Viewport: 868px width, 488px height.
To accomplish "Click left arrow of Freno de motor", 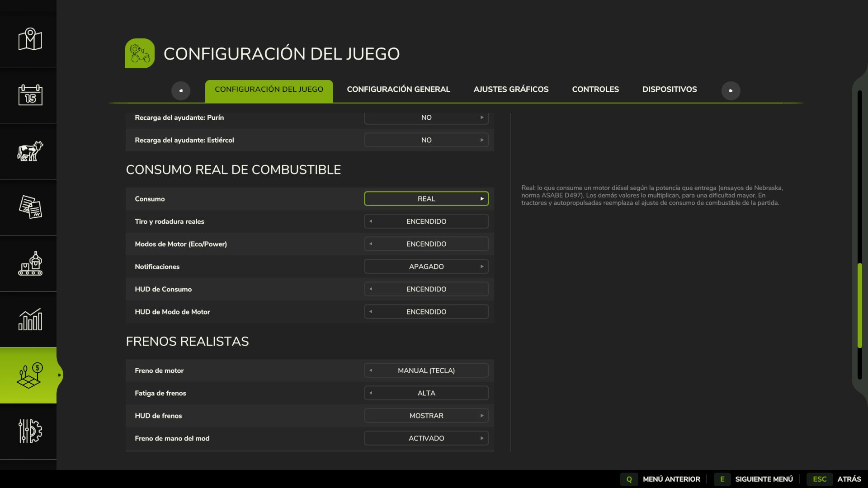I will [x=371, y=371].
